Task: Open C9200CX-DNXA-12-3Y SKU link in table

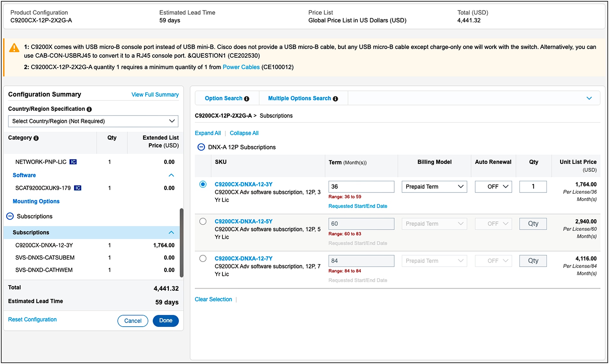Action: pos(243,185)
